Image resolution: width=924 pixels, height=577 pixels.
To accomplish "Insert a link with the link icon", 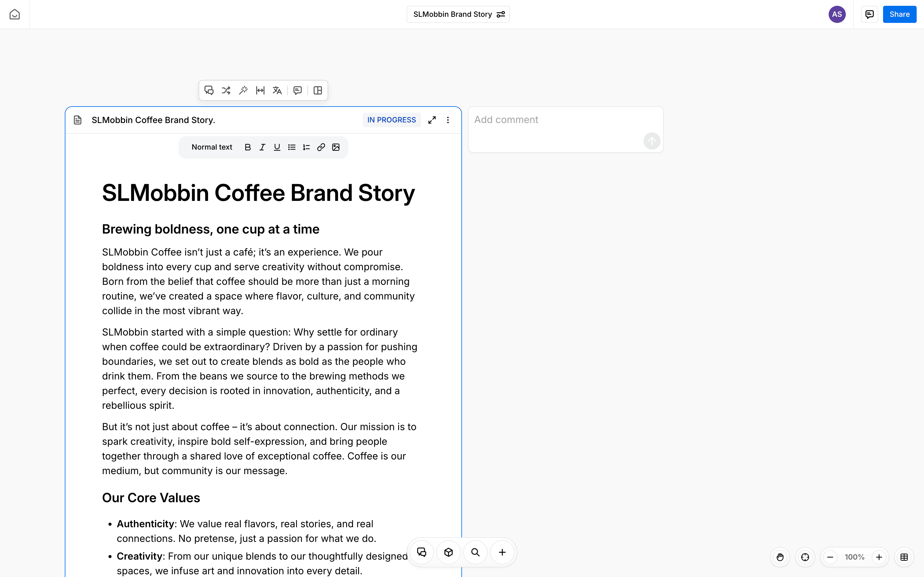I will (321, 147).
